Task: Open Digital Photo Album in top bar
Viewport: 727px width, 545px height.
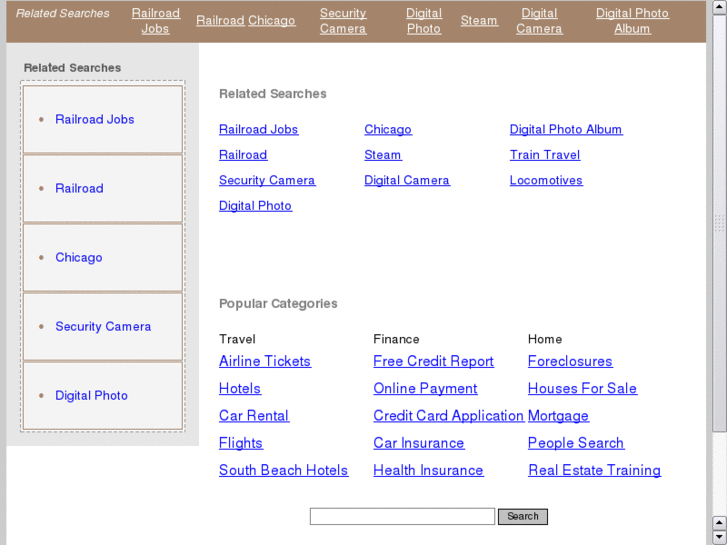Action: [x=632, y=21]
